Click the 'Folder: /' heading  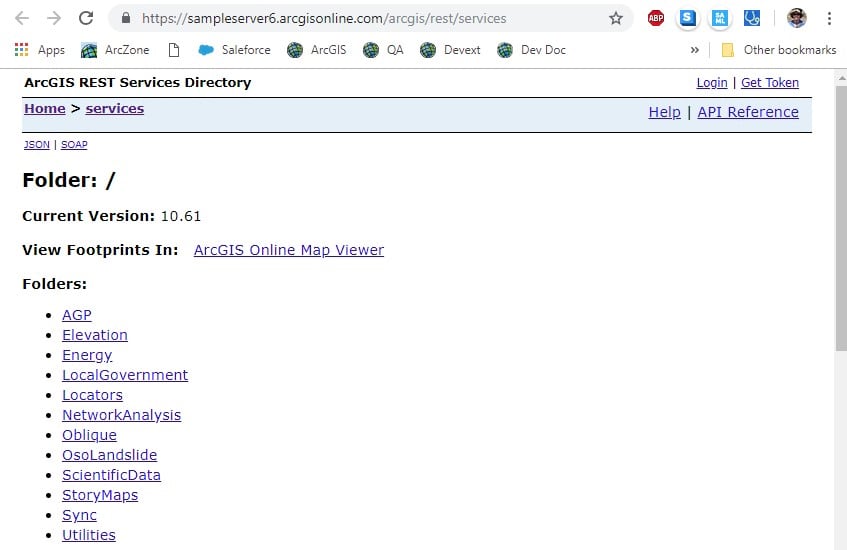[x=69, y=180]
